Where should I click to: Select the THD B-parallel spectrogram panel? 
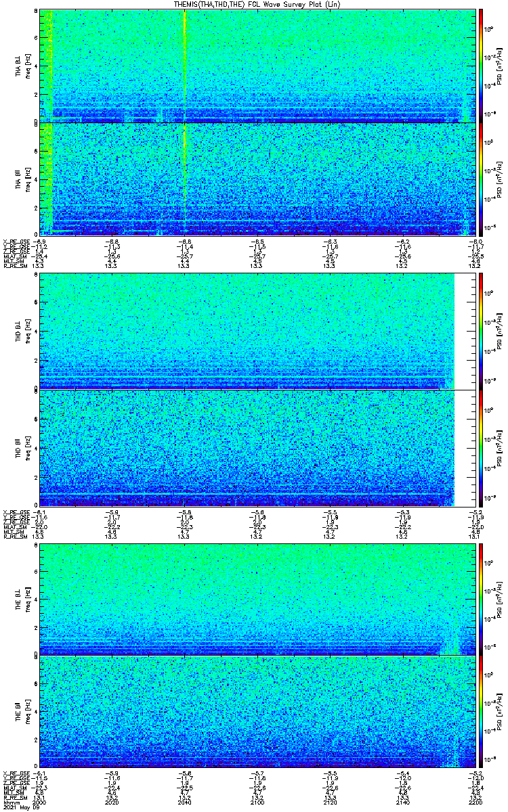pyautogui.click(x=258, y=448)
